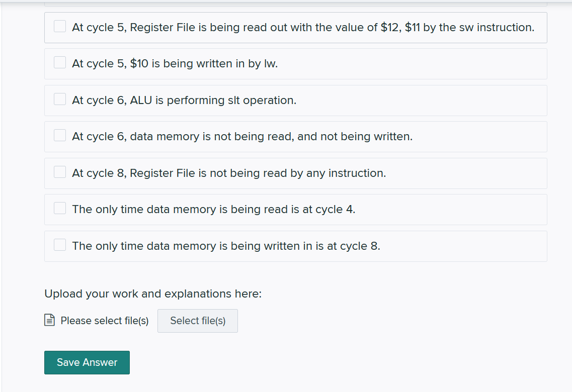Screen dimensions: 572x392
Task: Check "data memory is being read is at cycle 4"
Action: point(60,208)
